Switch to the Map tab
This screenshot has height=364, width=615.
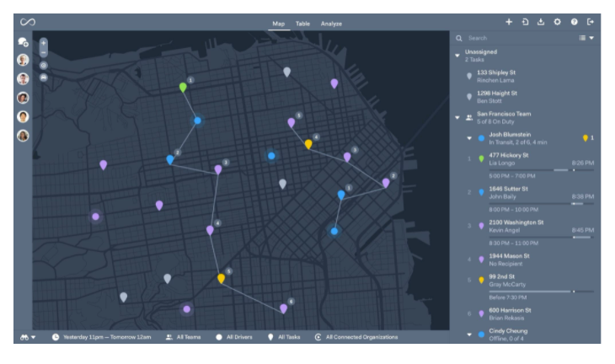[x=279, y=24]
